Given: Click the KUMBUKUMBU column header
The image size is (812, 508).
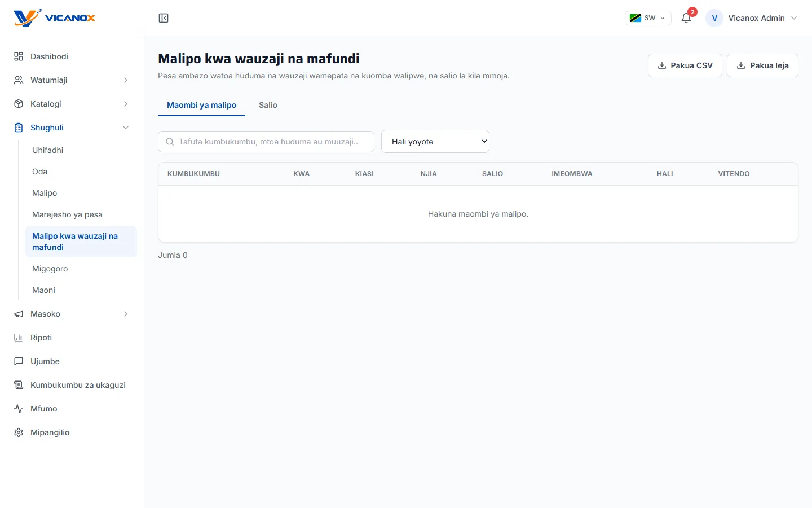Looking at the screenshot, I should coord(193,174).
